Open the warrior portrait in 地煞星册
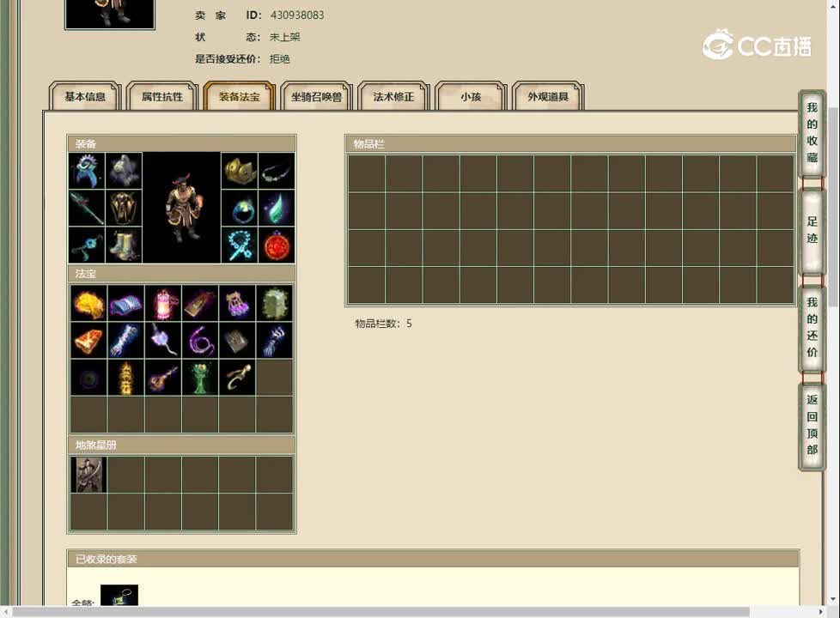This screenshot has height=618, width=840. (x=89, y=475)
